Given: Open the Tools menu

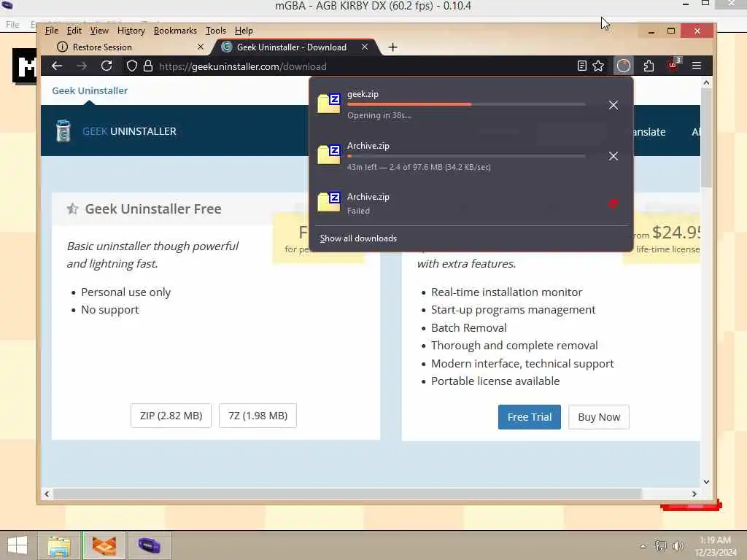Looking at the screenshot, I should pos(216,31).
